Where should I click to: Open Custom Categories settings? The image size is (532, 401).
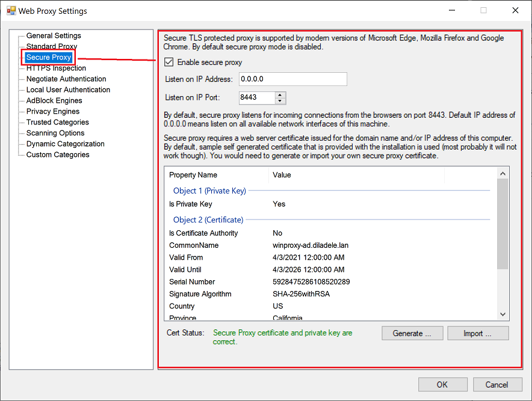[58, 155]
